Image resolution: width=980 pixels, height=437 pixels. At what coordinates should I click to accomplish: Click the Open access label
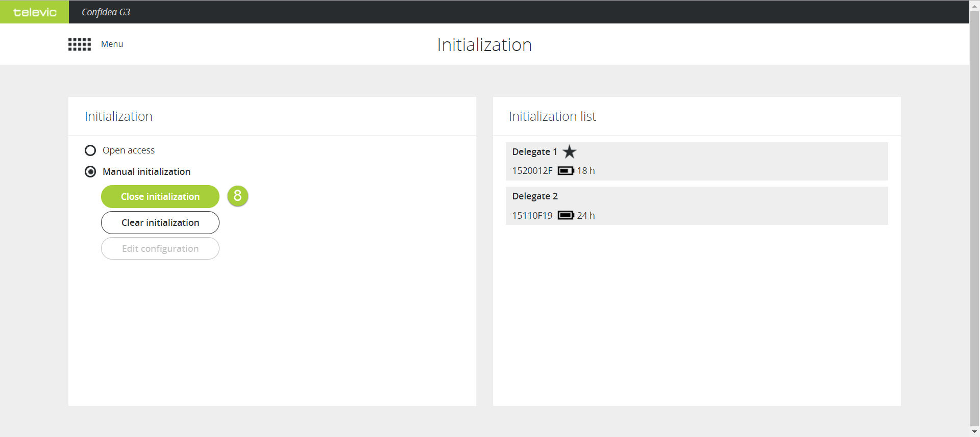[129, 150]
